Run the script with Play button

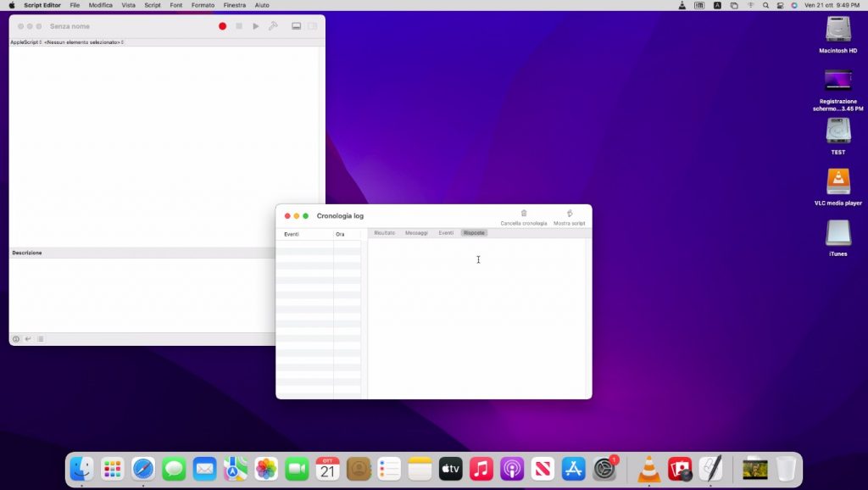tap(256, 26)
